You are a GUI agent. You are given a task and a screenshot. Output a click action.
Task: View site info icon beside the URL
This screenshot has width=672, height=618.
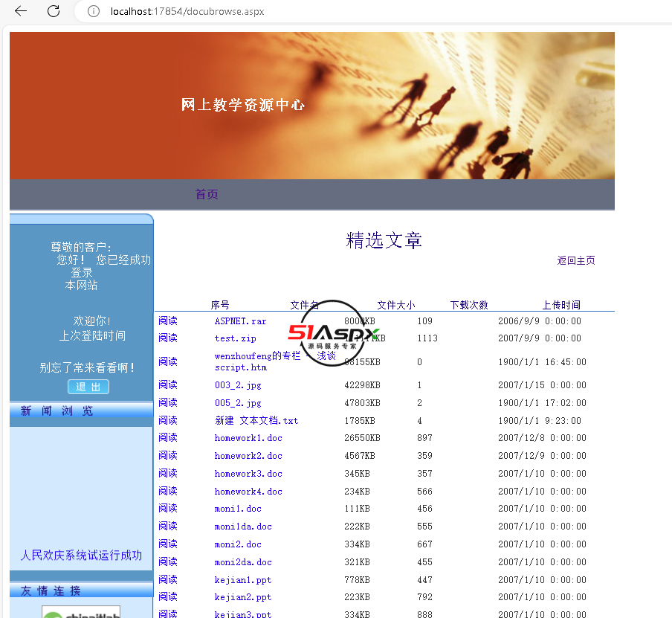coord(94,11)
